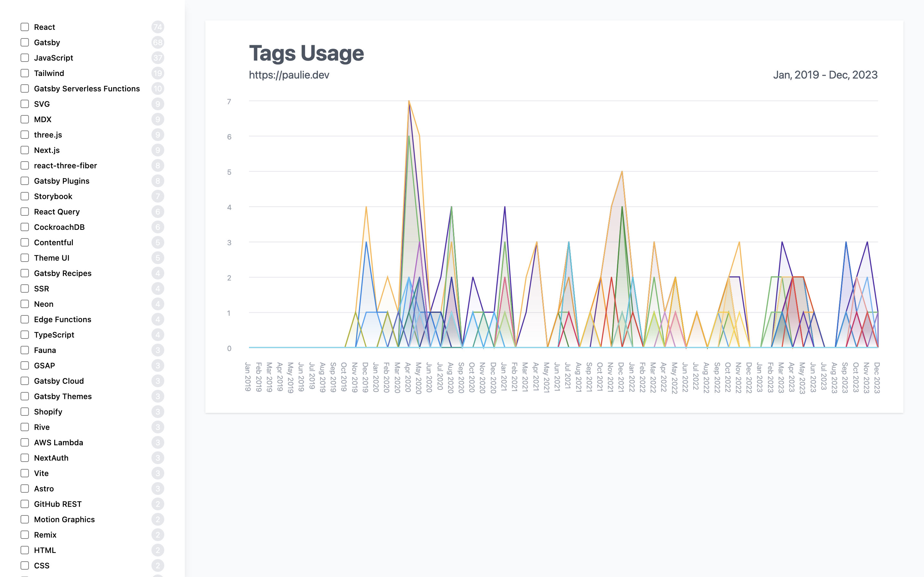Open the paulie.dev site link
This screenshot has height=577, width=924.
(290, 74)
